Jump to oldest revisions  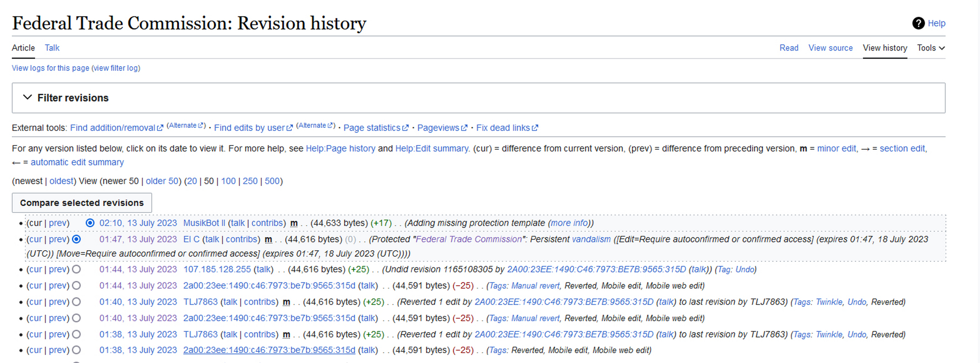61,181
